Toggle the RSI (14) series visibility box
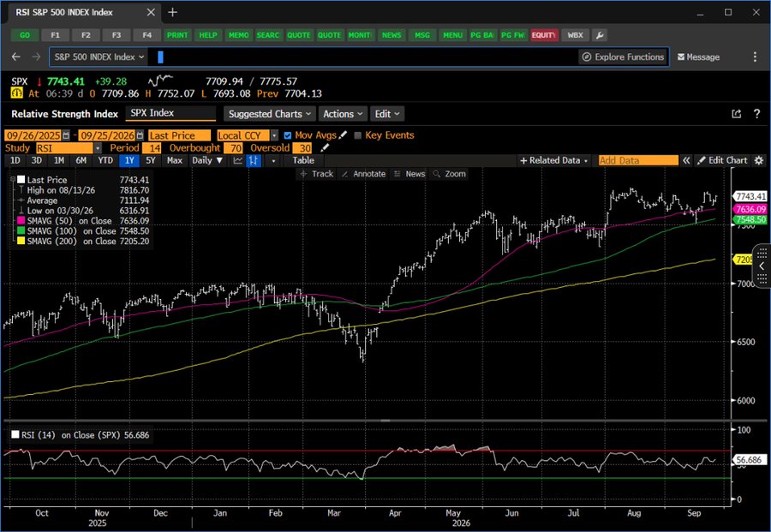Screen dimensions: 771x532 (x=15, y=434)
